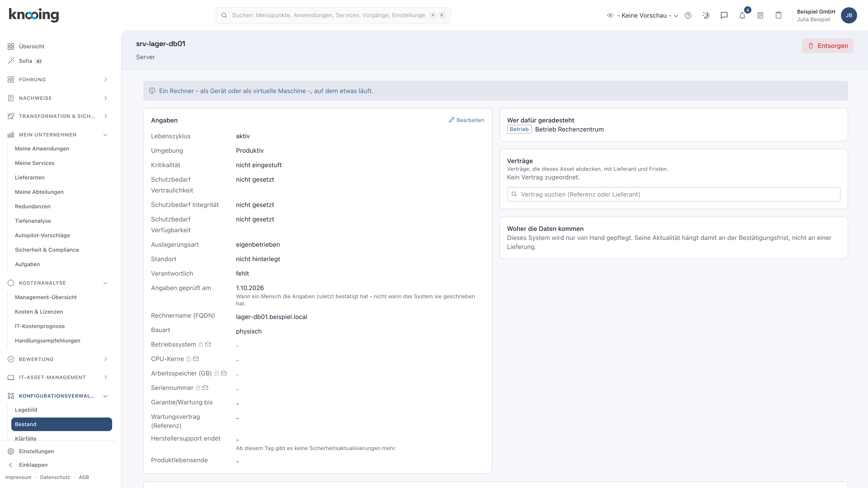
Task: Click the Vertrag suchen input field
Action: click(674, 194)
